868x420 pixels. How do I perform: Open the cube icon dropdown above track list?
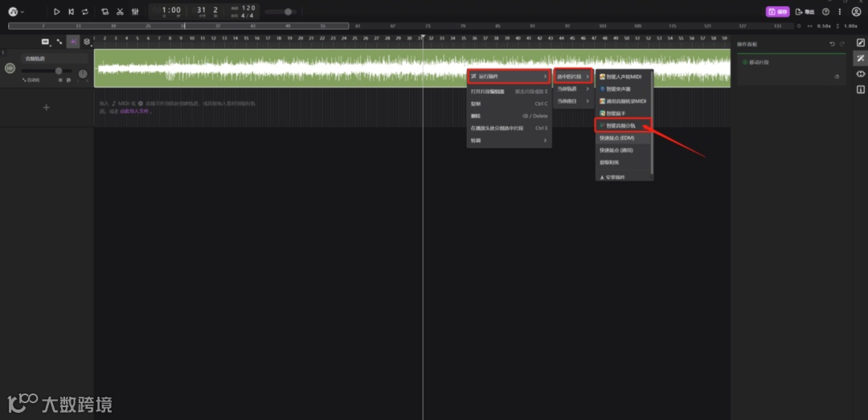tap(87, 42)
